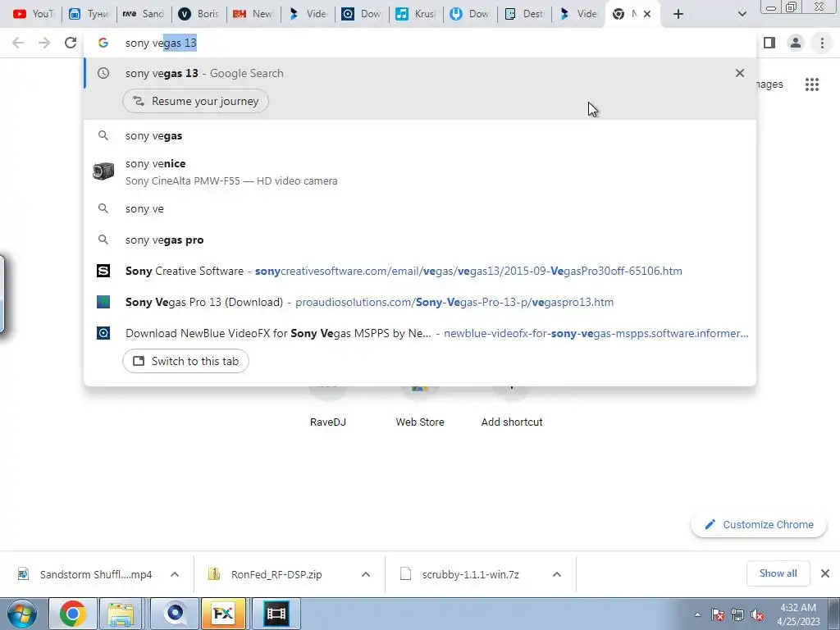Viewport: 840px width, 630px height.
Task: Expand scrubby-1.1.1-win.7z download options
Action: (x=557, y=574)
